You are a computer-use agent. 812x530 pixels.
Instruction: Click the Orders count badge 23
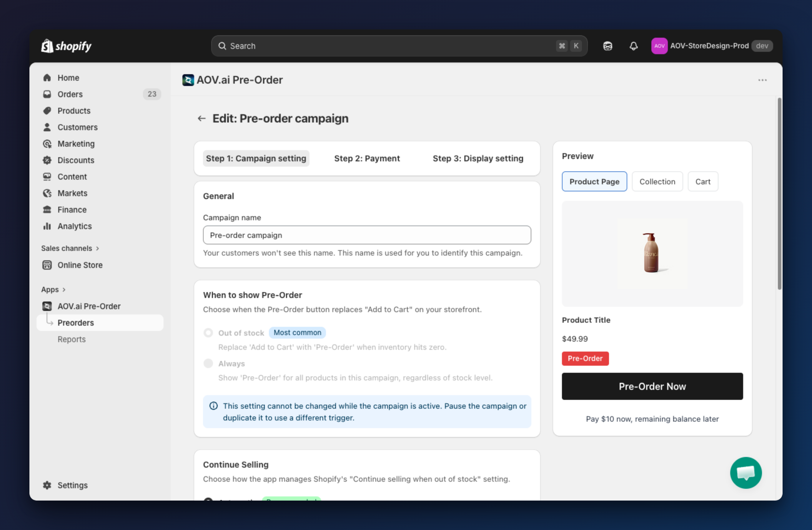click(x=152, y=94)
